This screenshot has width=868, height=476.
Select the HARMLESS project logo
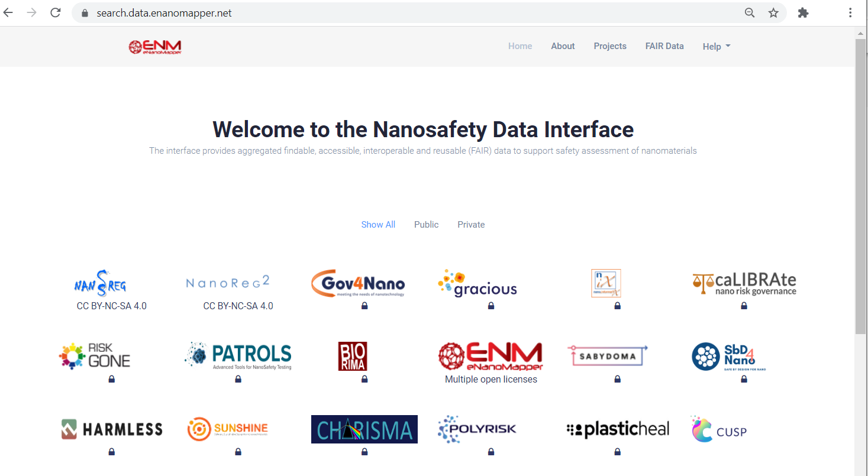[x=112, y=429]
